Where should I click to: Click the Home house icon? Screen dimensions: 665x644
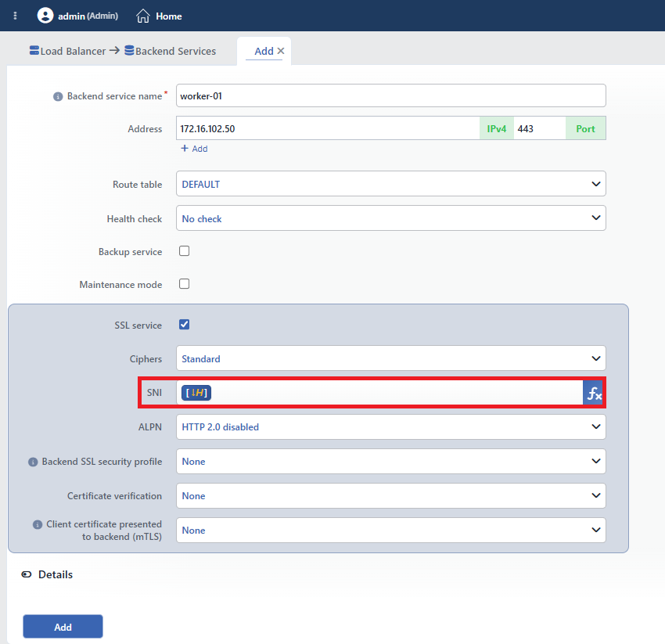[x=143, y=16]
